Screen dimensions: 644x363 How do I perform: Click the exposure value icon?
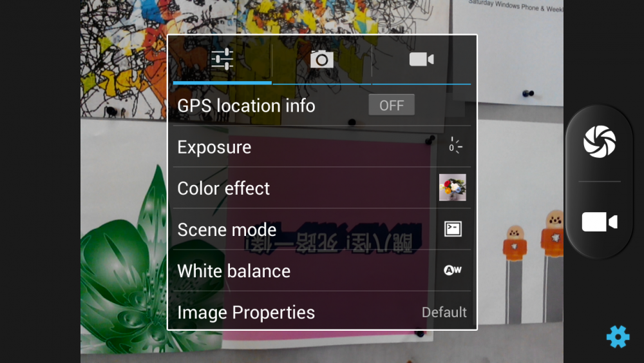point(454,146)
